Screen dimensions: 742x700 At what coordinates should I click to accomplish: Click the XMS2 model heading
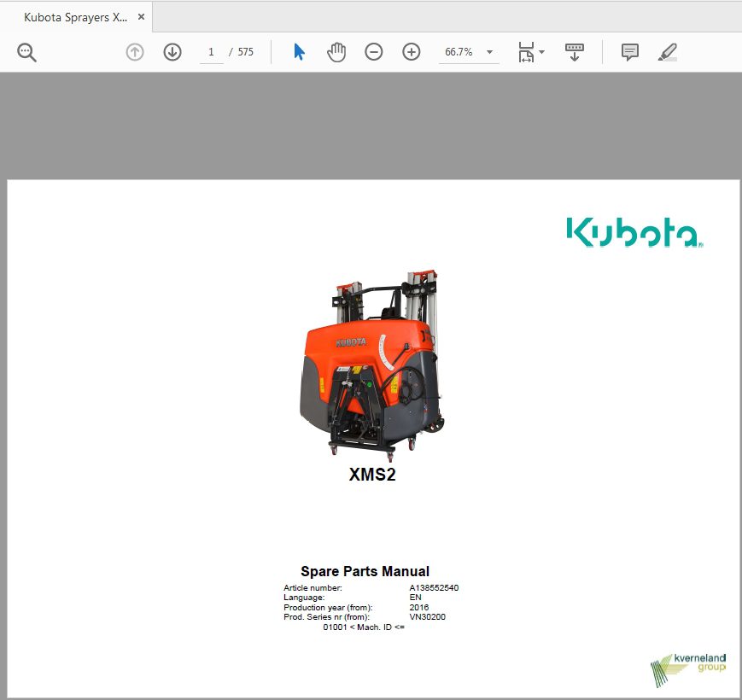372,475
